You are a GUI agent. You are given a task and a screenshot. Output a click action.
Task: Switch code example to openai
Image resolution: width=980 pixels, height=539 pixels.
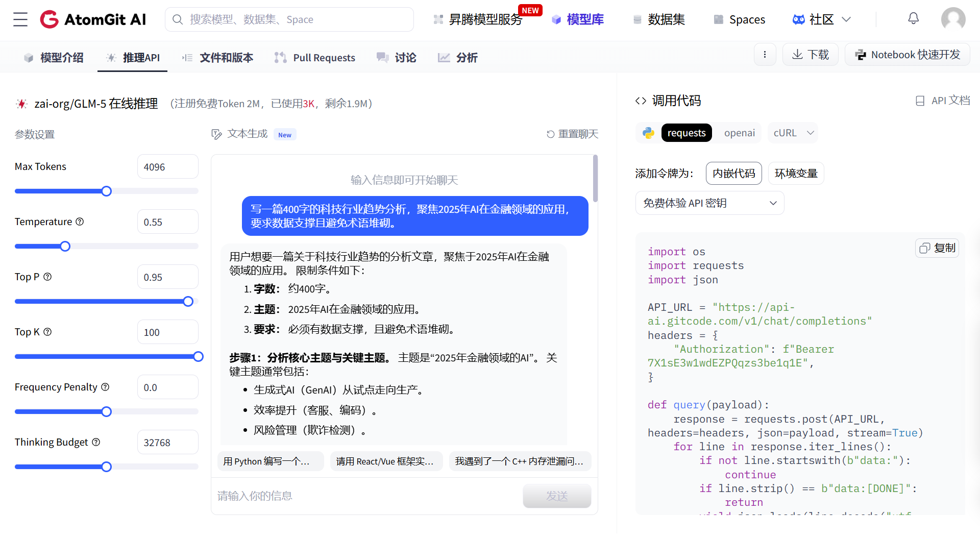click(x=739, y=133)
